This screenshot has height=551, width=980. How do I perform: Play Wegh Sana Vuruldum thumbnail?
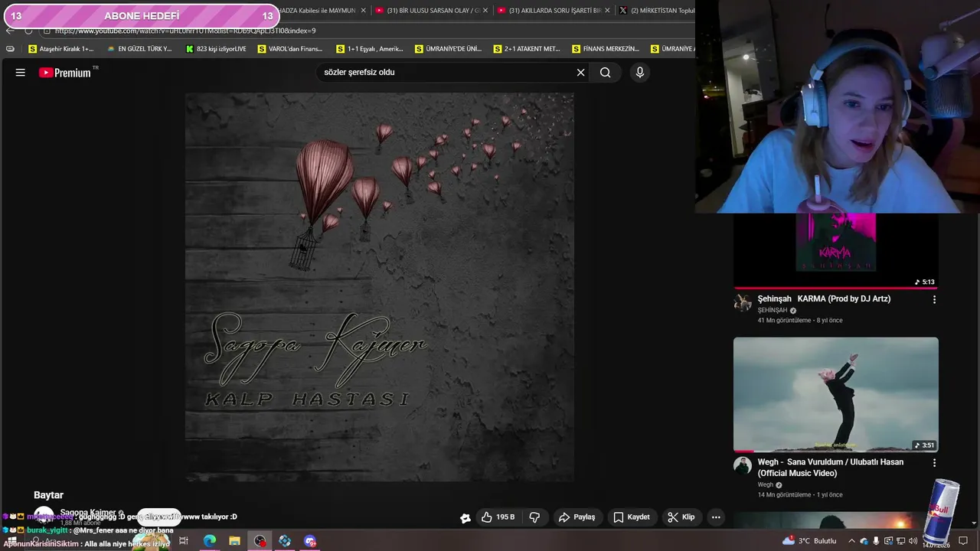(x=835, y=395)
